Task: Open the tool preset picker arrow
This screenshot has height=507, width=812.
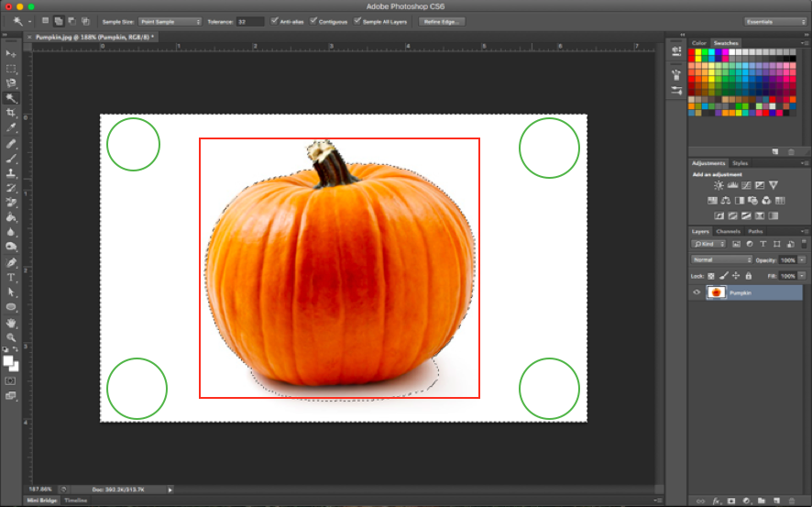Action: 29,22
